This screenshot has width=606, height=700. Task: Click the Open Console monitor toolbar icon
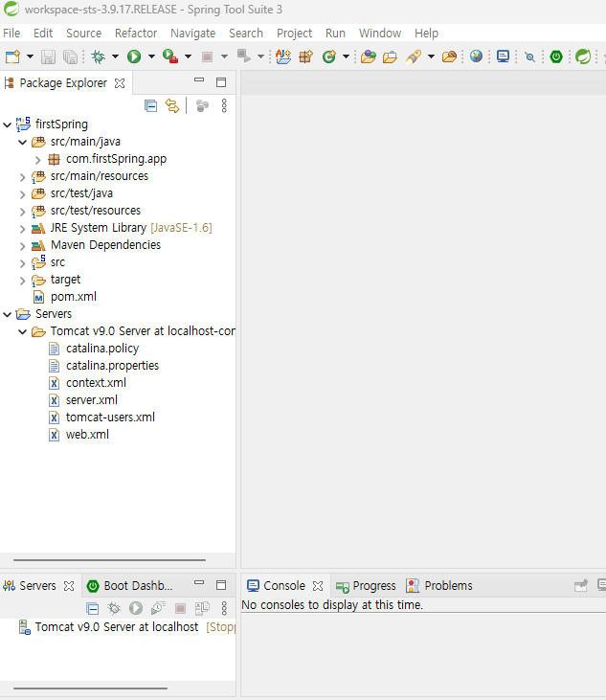point(503,56)
